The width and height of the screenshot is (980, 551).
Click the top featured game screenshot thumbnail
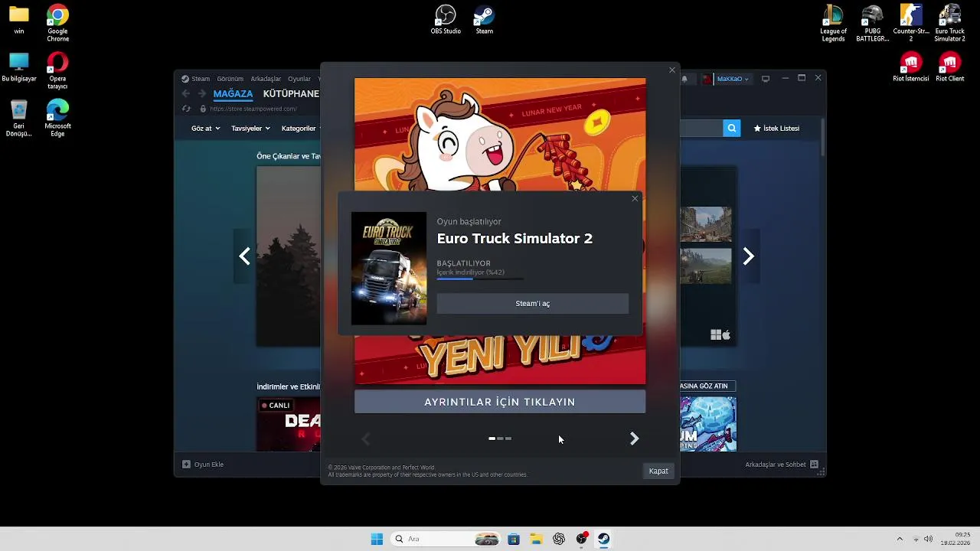click(706, 224)
